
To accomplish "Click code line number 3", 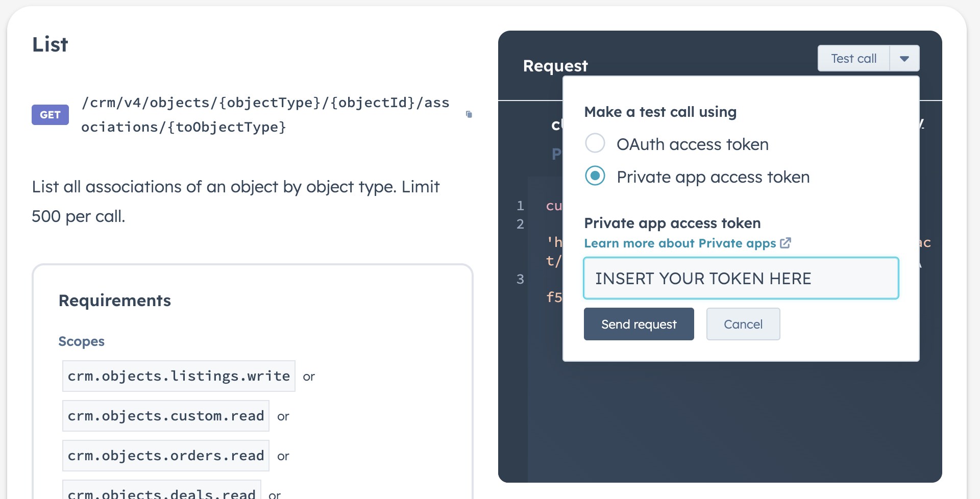I will click(x=520, y=279).
